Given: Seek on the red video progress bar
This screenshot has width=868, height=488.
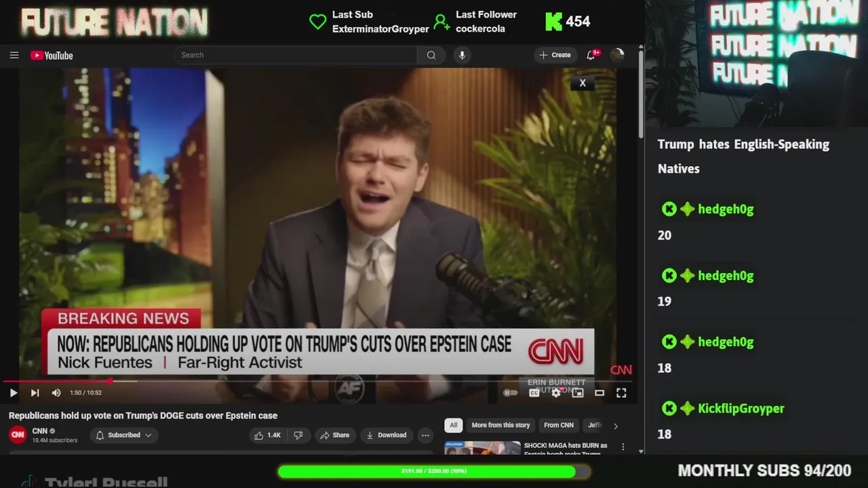Looking at the screenshot, I should [x=319, y=381].
